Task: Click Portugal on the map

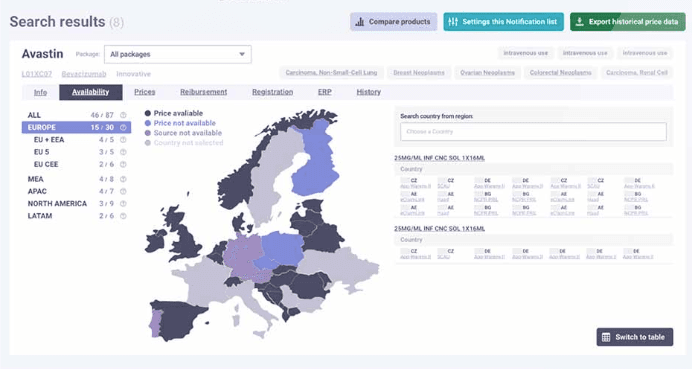Action: [155, 323]
